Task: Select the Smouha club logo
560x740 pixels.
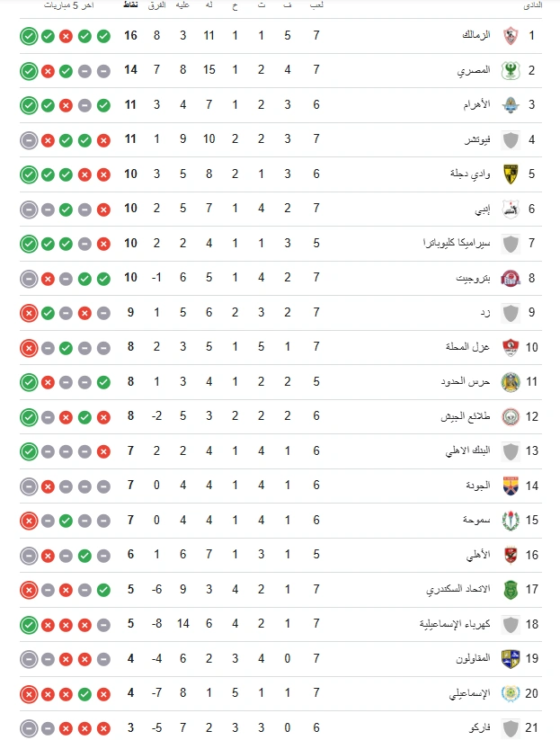Action: click(x=511, y=520)
